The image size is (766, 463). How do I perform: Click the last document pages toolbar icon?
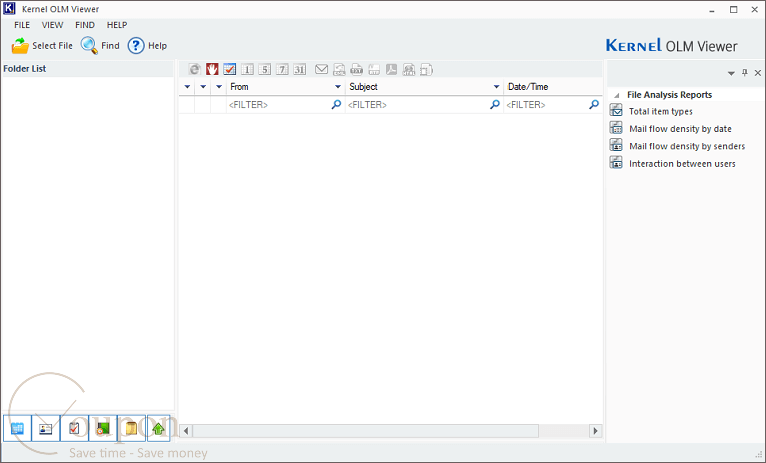pos(426,69)
